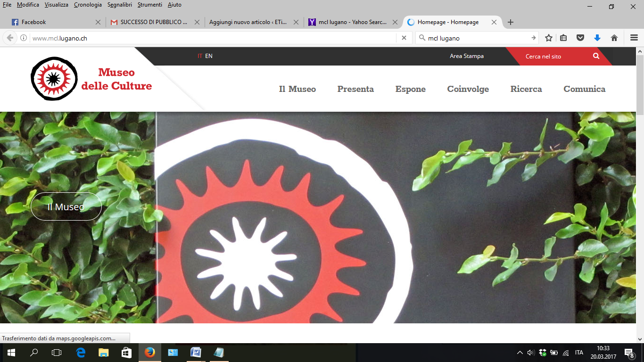Open Word from the taskbar

pos(196,352)
